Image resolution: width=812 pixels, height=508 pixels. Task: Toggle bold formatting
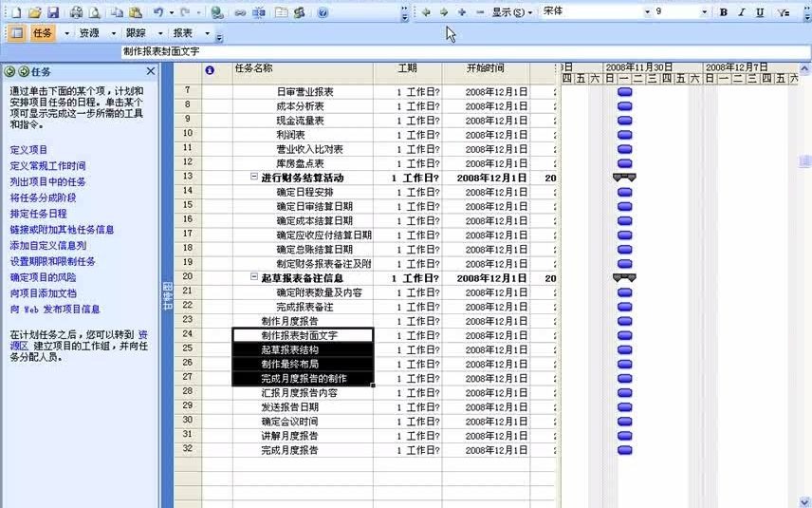click(x=724, y=12)
